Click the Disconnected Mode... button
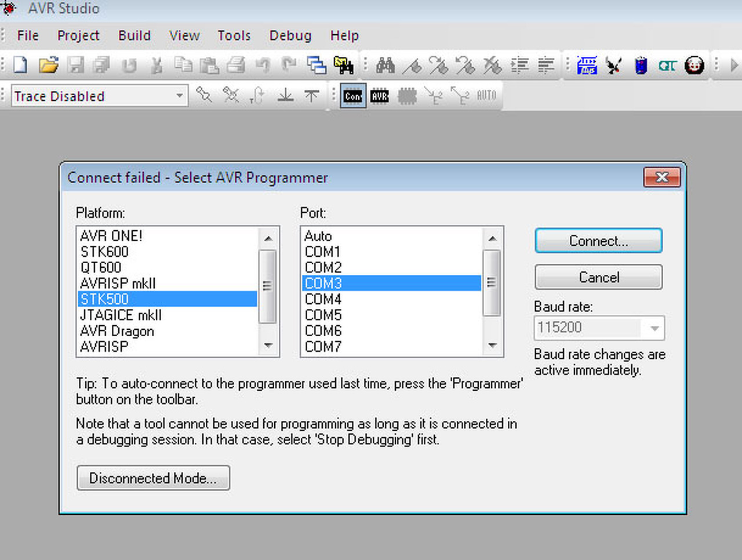Screen dimensions: 742x560 coord(153,478)
